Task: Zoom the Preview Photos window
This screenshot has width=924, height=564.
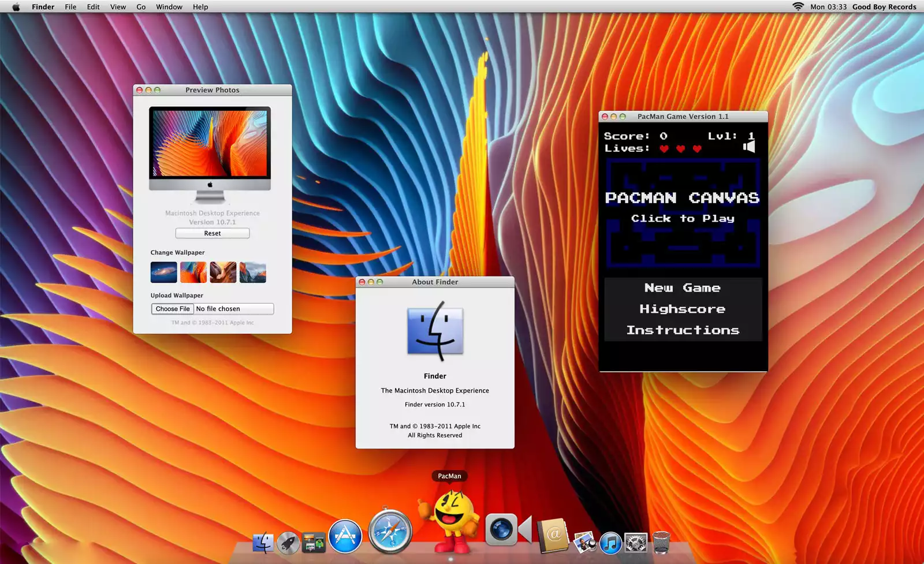Action: coord(157,90)
